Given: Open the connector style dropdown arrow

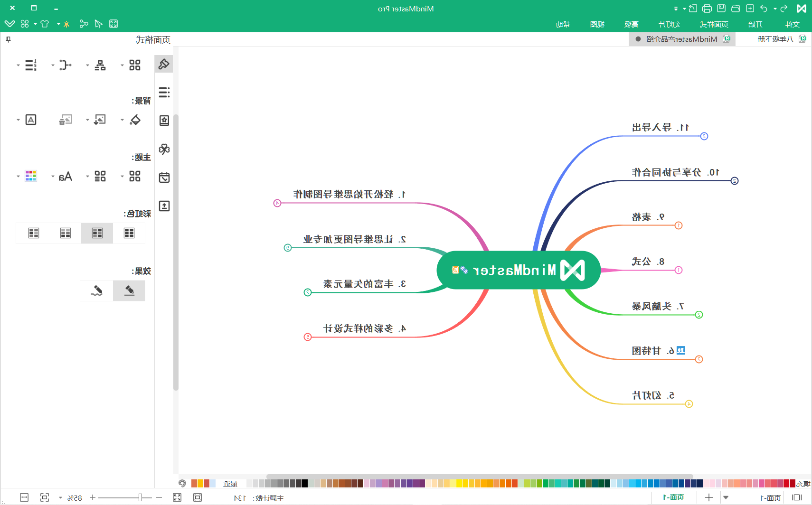Looking at the screenshot, I should (x=53, y=65).
